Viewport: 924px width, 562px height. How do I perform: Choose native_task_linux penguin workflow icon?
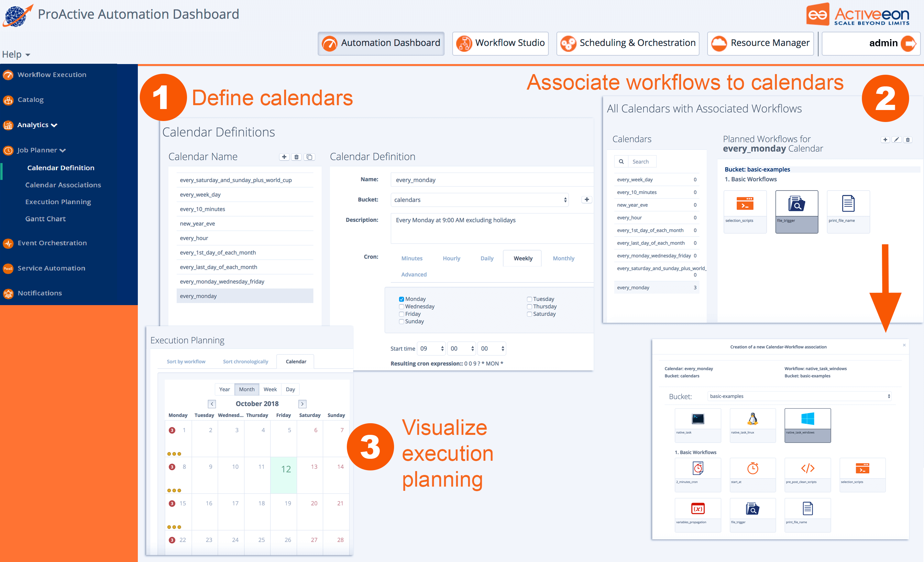(x=753, y=425)
